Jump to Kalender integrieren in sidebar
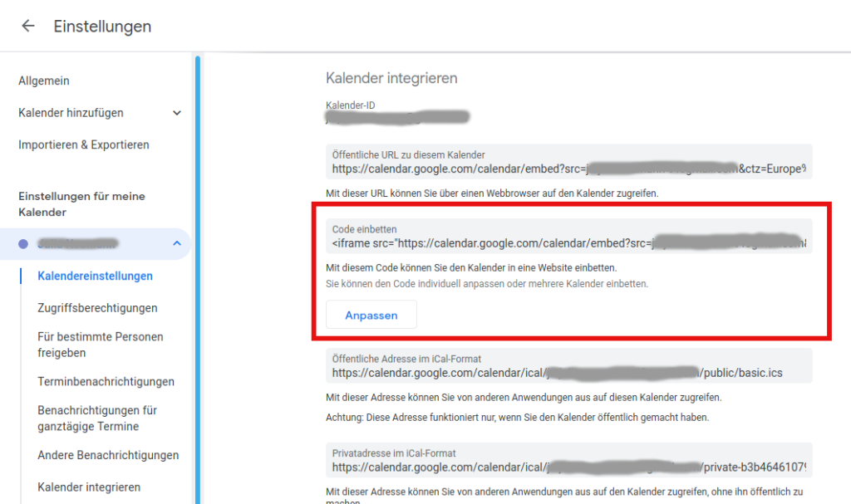851x504 pixels. 89,487
